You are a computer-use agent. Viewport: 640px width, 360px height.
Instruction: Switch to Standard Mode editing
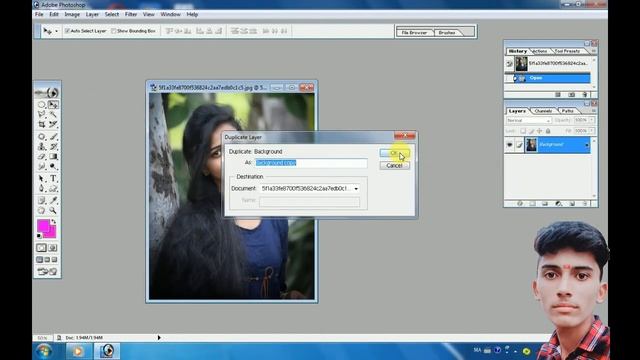(x=42, y=248)
